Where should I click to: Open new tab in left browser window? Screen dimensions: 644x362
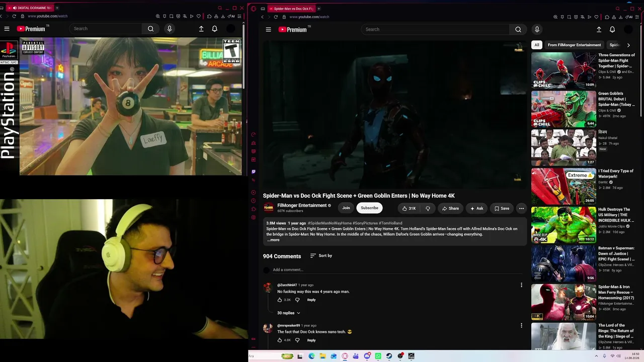[x=57, y=8]
